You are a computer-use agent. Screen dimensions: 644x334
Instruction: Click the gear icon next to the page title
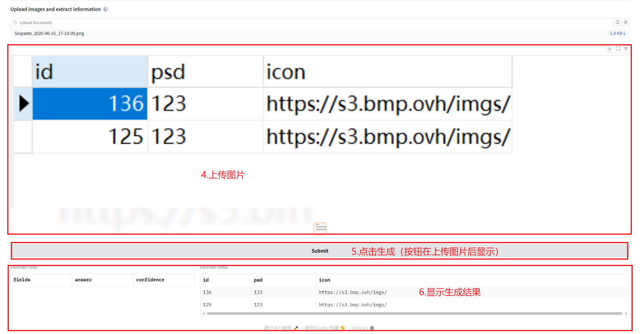[105, 9]
